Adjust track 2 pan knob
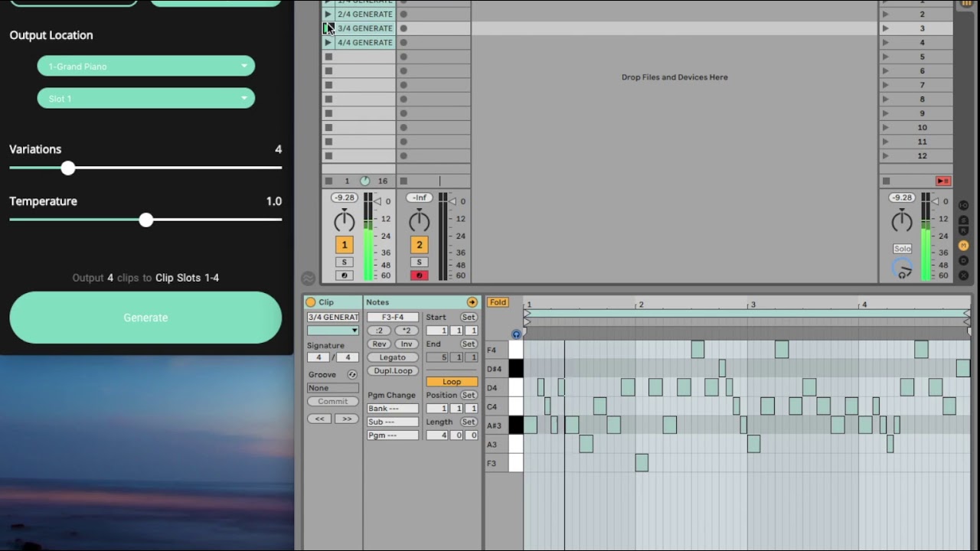The image size is (980, 551). (x=419, y=221)
